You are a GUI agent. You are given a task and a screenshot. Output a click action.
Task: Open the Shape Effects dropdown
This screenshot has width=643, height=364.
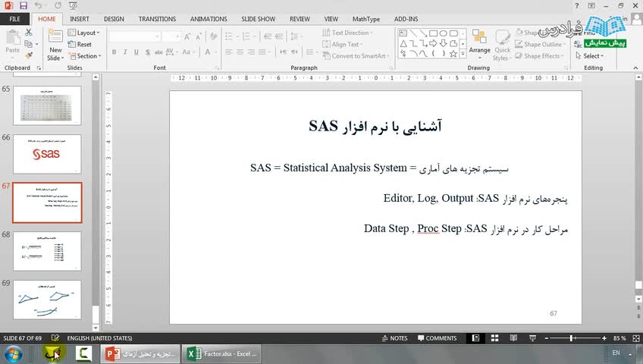540,56
